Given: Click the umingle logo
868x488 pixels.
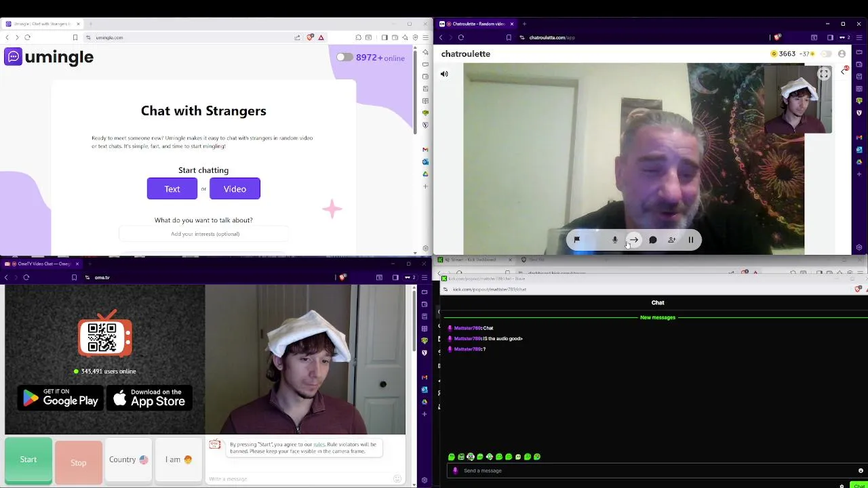Looking at the screenshot, I should (x=49, y=57).
